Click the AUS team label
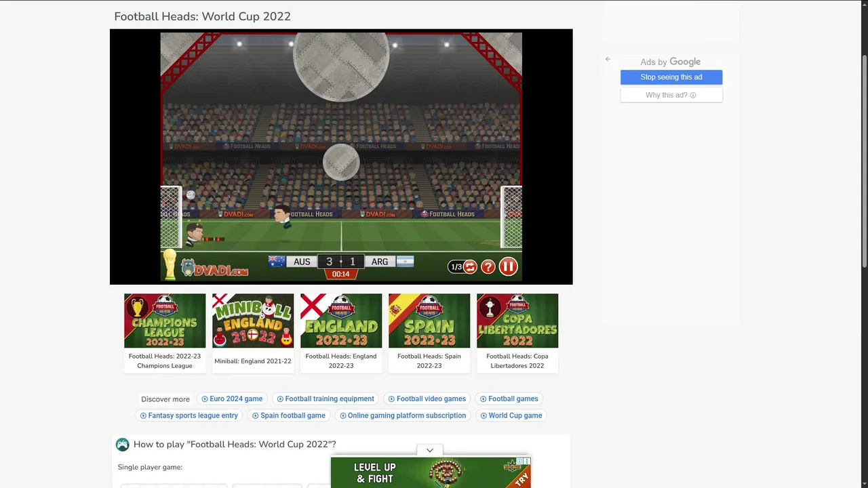The image size is (868, 488). tap(302, 262)
